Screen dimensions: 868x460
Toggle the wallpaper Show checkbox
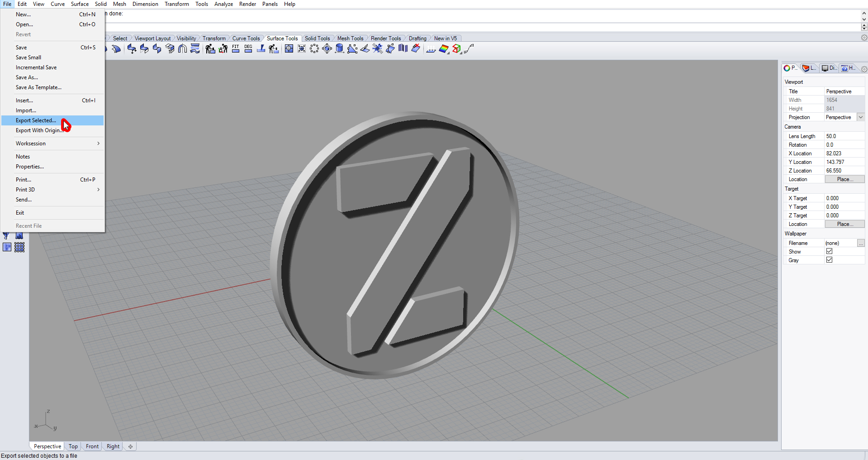tap(829, 251)
